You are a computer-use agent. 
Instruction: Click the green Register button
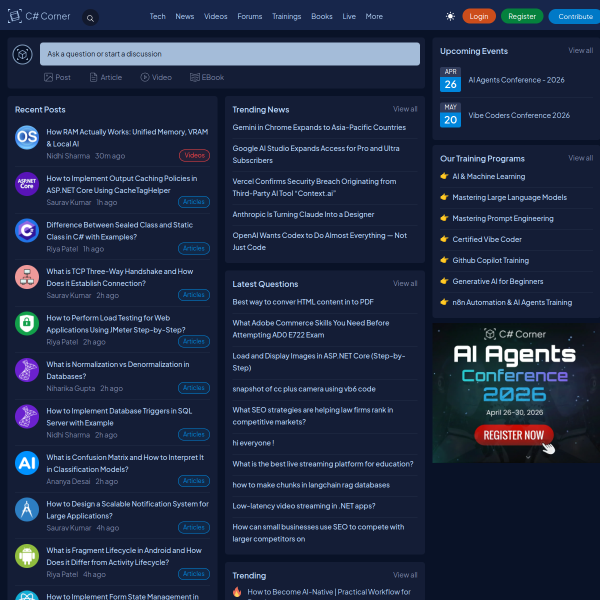click(x=521, y=16)
